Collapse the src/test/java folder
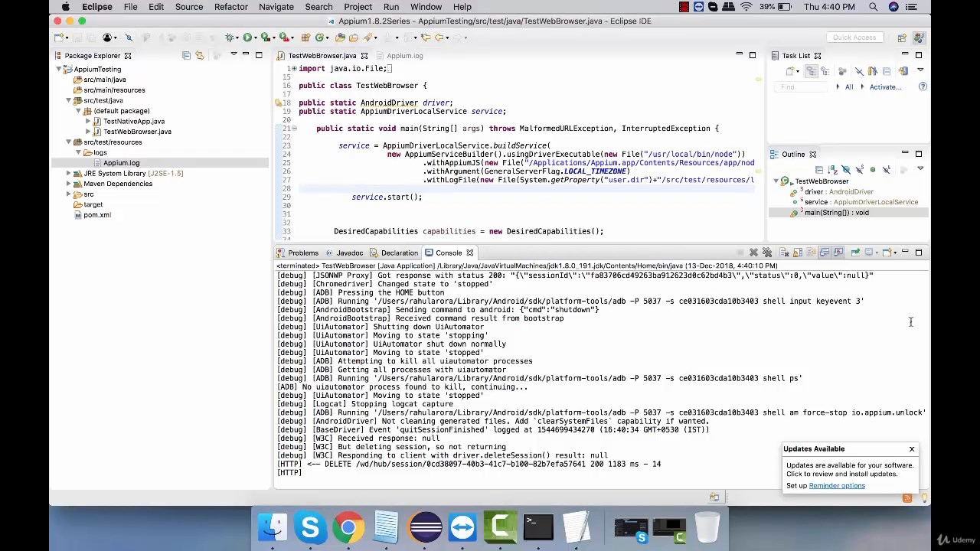 click(x=69, y=101)
